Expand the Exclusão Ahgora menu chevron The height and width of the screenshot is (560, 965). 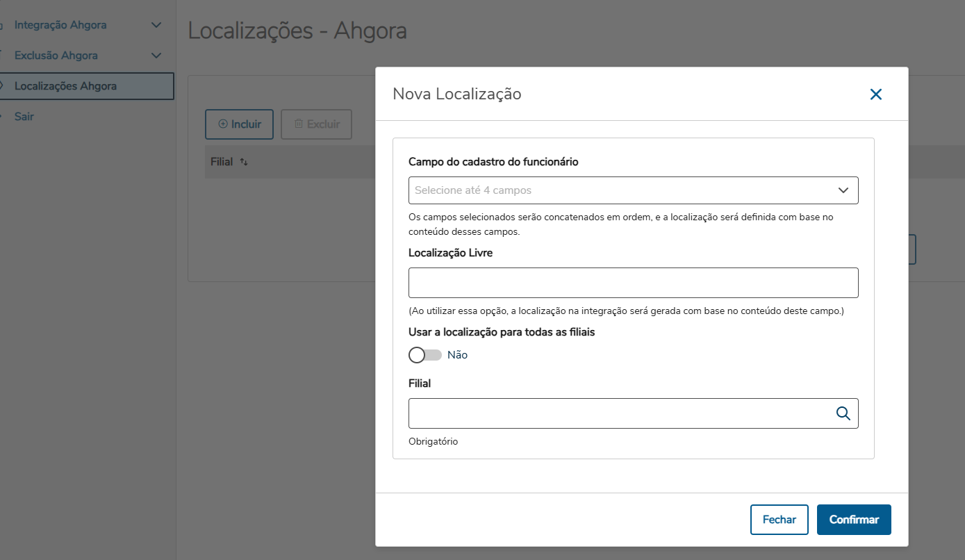(x=156, y=56)
